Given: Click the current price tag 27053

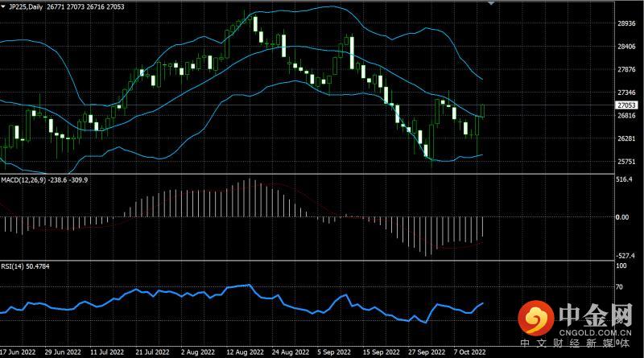Looking at the screenshot, I should 626,105.
